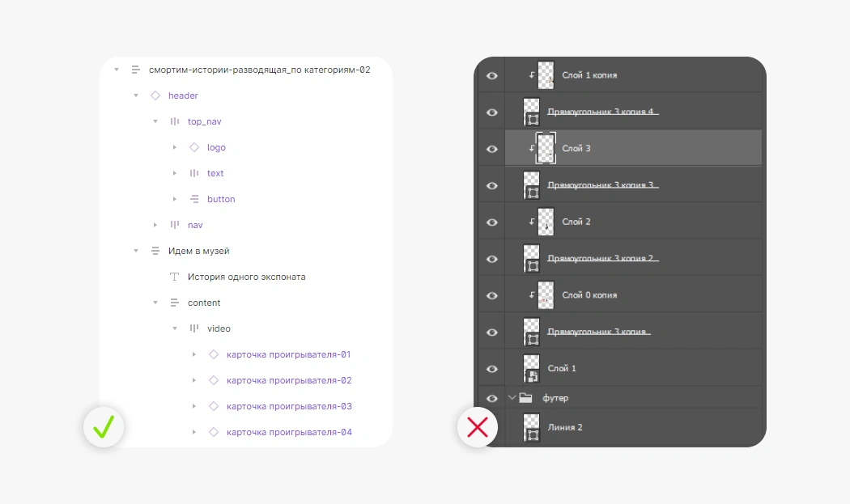Hide the Слой 0 копия layer
Image resolution: width=850 pixels, height=504 pixels.
pyautogui.click(x=491, y=295)
